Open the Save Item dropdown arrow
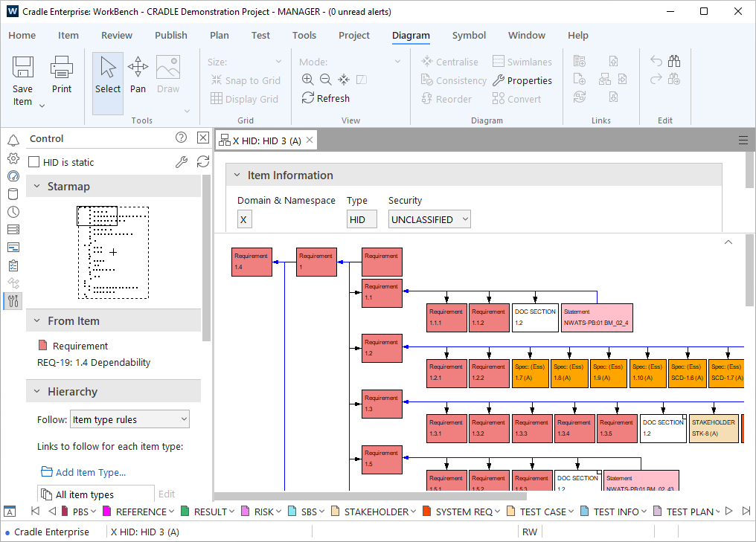 pyautogui.click(x=42, y=106)
